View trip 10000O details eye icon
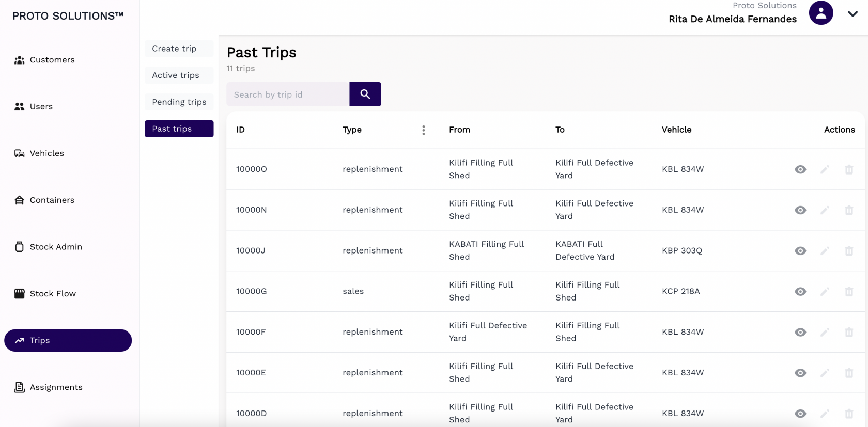 coord(800,169)
